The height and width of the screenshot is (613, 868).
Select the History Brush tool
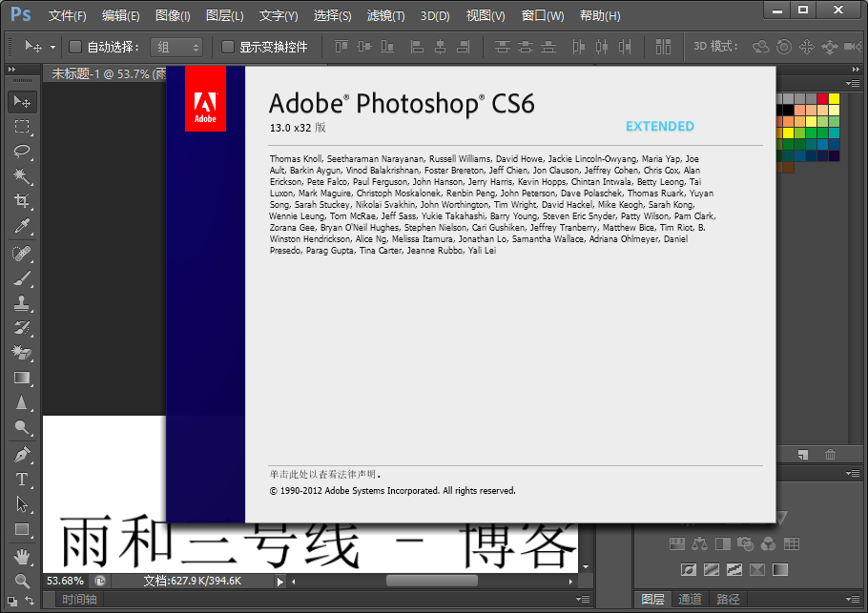pos(22,328)
